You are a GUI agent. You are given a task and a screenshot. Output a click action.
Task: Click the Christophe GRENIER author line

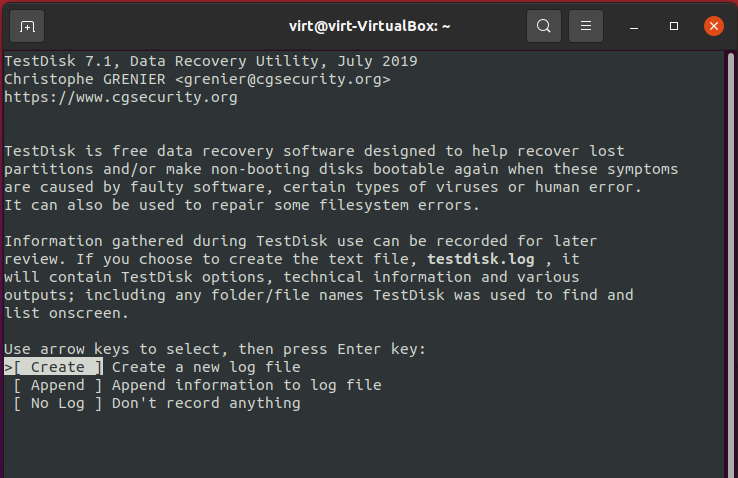197,80
